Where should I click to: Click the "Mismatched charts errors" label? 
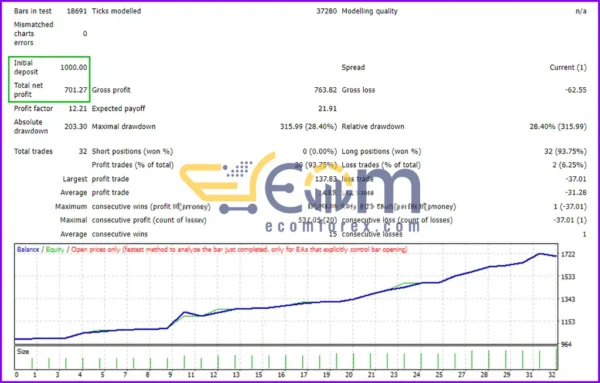pos(34,33)
